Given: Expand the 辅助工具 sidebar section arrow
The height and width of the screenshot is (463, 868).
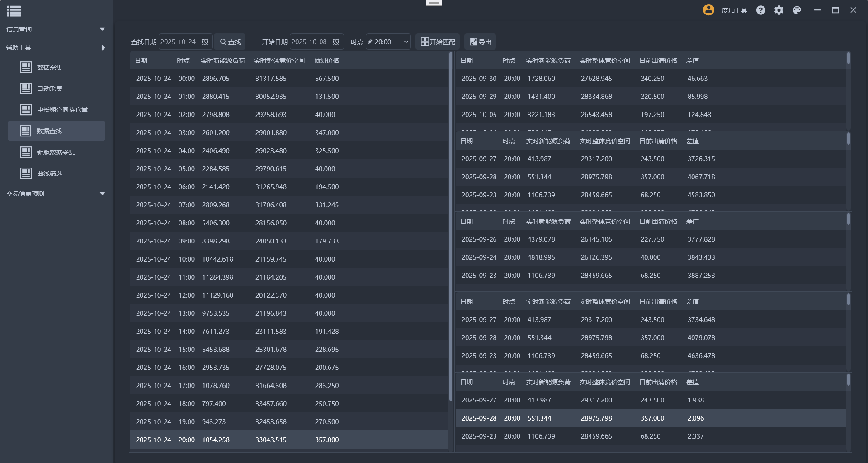Looking at the screenshot, I should pyautogui.click(x=103, y=47).
